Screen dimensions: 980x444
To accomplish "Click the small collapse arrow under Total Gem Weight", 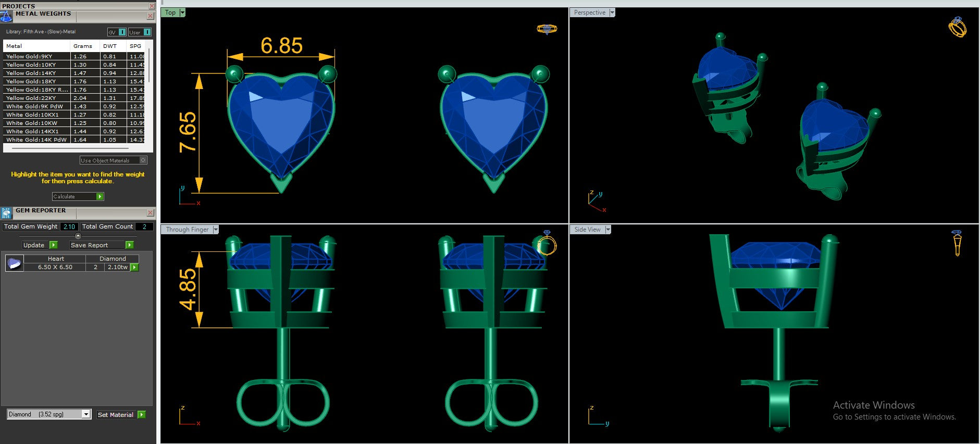I will 78,236.
